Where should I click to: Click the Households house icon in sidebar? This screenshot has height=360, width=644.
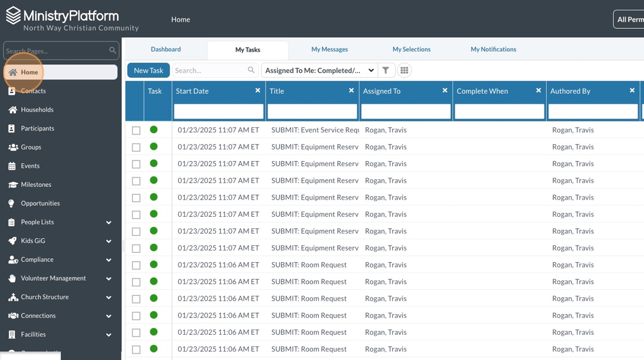(x=12, y=110)
